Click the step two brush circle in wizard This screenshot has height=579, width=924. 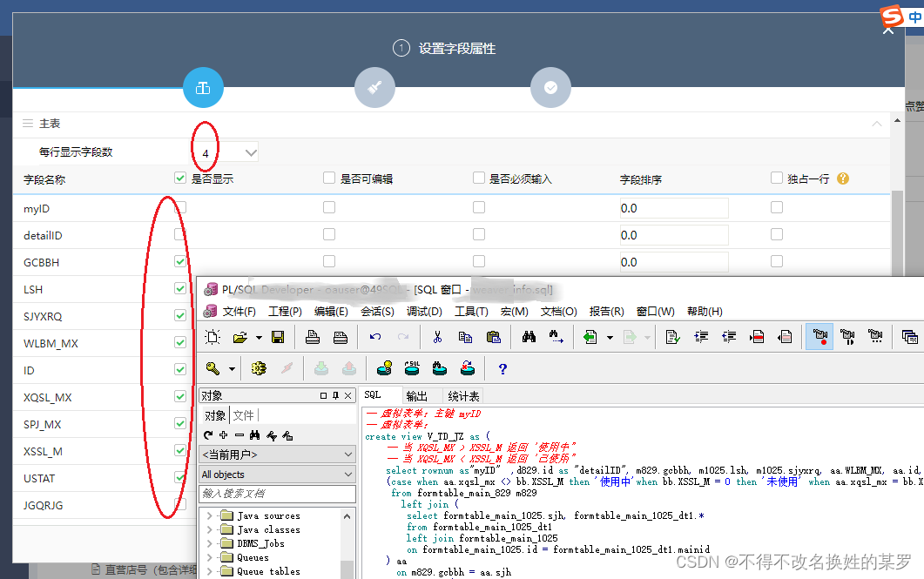pyautogui.click(x=374, y=88)
